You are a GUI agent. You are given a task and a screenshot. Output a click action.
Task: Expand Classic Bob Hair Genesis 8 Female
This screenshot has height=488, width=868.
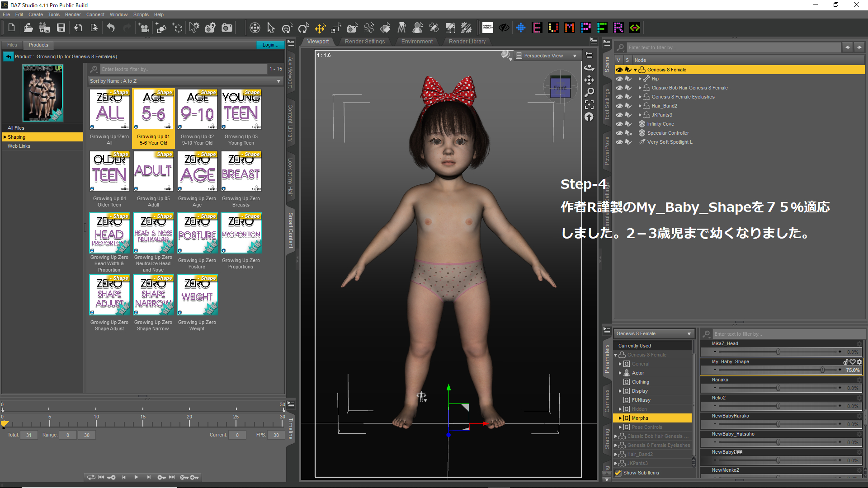point(640,88)
